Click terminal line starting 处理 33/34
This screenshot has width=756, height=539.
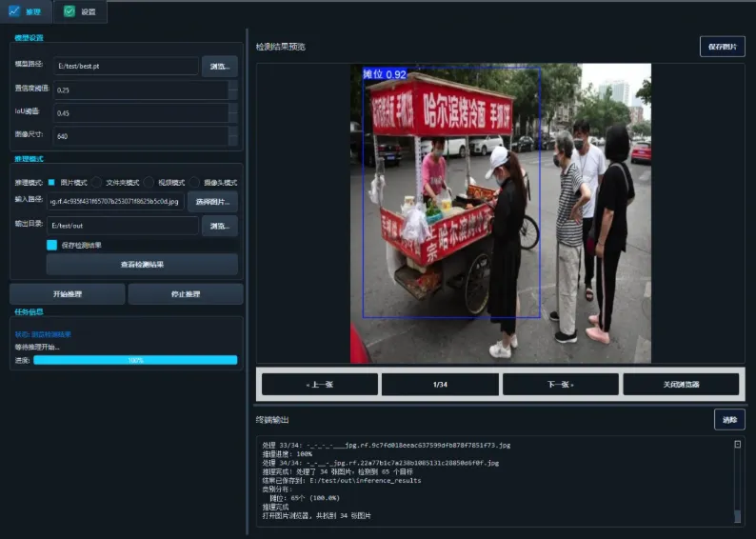click(x=387, y=445)
